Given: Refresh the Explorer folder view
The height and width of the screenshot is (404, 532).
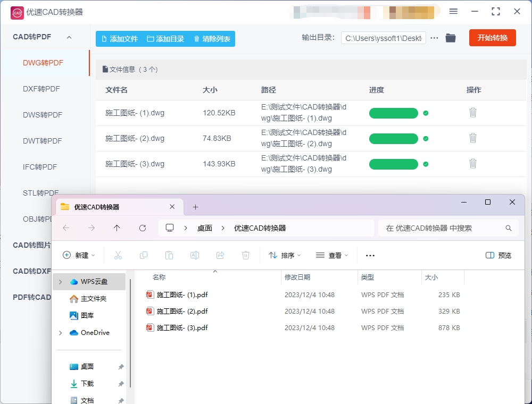Looking at the screenshot, I should click(143, 228).
